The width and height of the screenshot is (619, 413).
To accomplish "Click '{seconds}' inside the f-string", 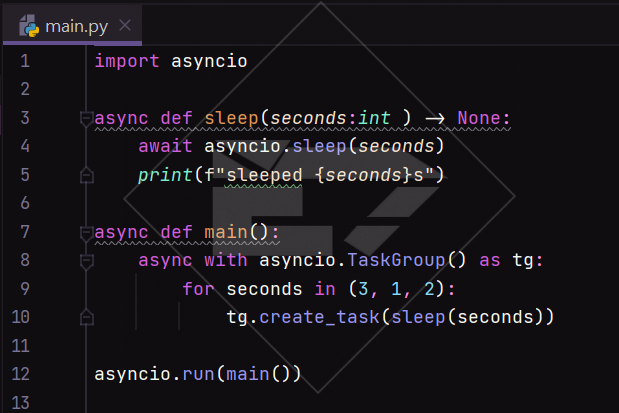I will (364, 175).
